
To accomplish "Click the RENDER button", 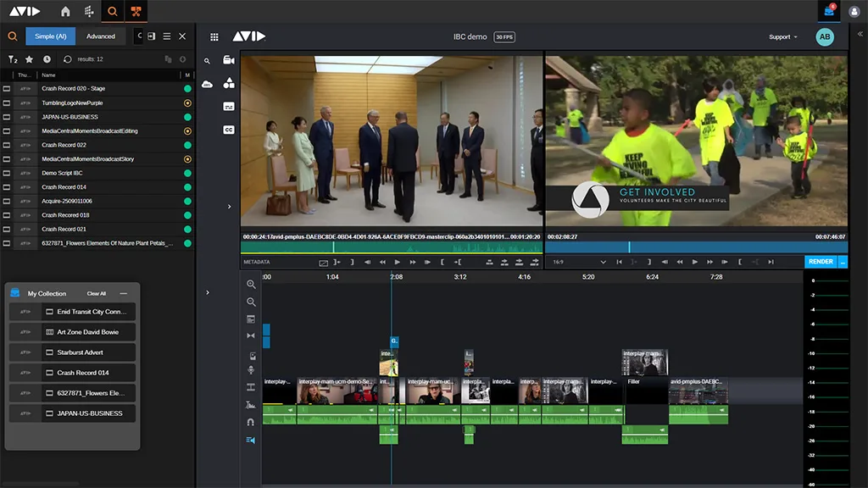I will pos(820,262).
